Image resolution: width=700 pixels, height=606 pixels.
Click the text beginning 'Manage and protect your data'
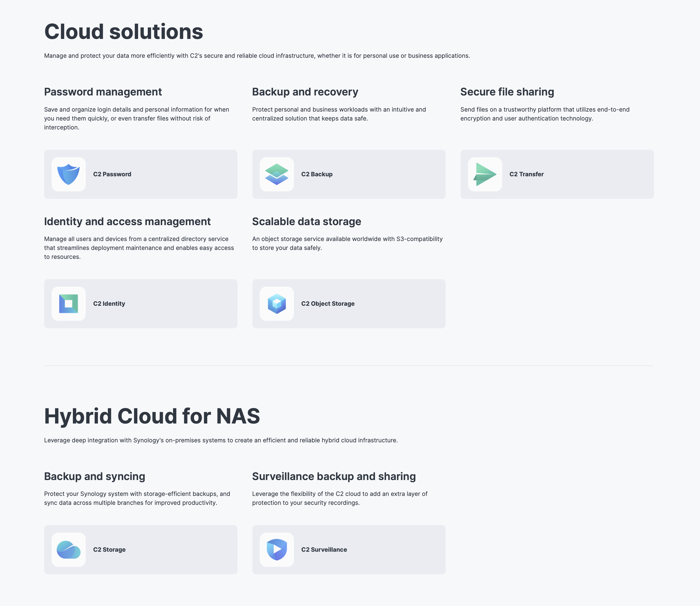(x=257, y=56)
